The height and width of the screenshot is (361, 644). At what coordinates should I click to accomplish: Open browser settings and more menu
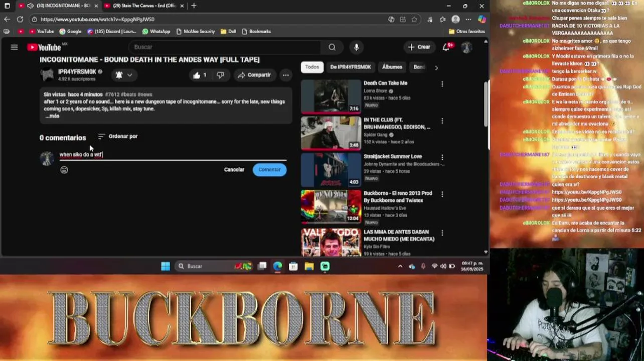point(468,19)
